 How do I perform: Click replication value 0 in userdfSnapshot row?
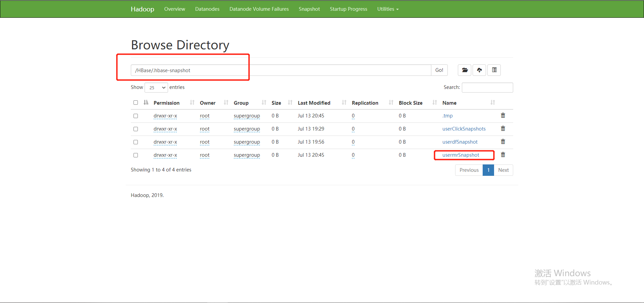coord(353,142)
